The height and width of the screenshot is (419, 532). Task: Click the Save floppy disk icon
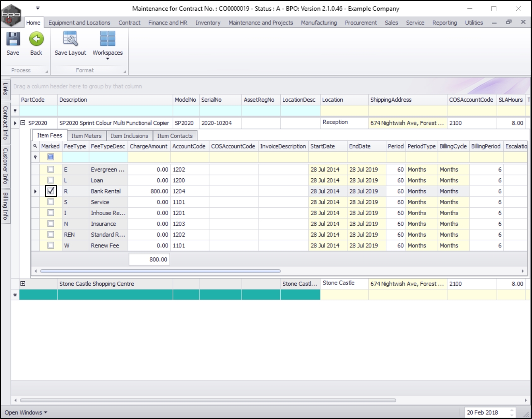tap(13, 39)
